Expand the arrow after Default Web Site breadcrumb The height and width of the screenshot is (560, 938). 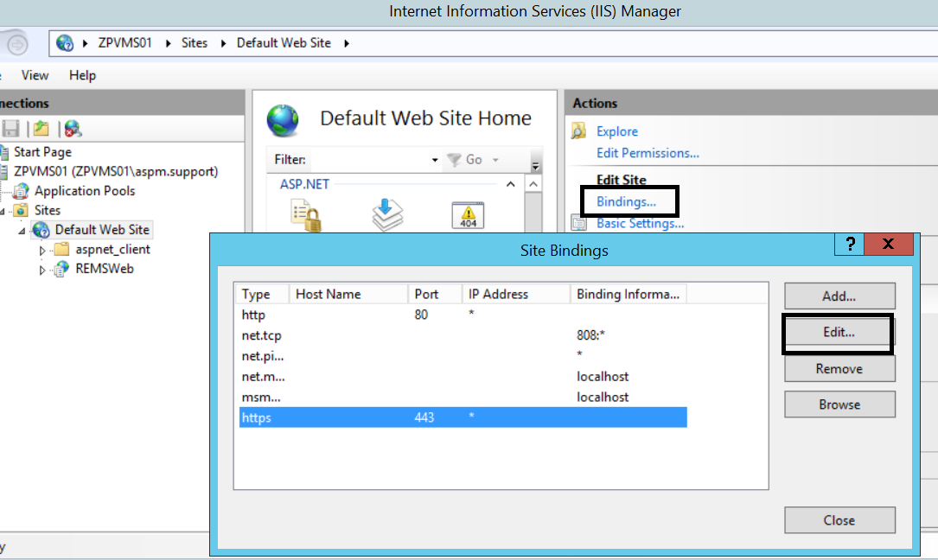347,43
